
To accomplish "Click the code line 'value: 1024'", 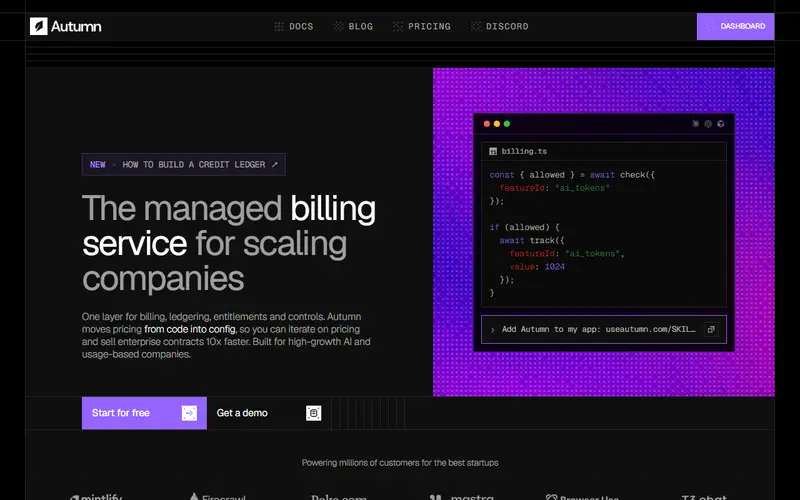I will coord(537,266).
